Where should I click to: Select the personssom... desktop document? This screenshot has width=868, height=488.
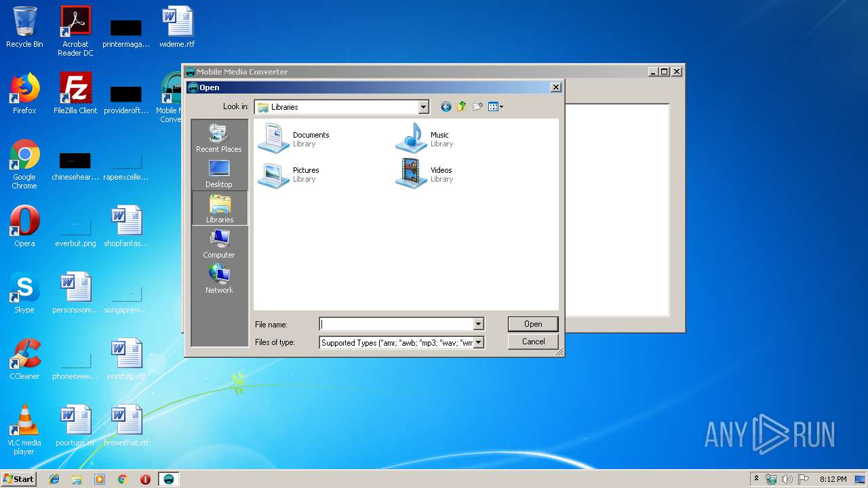pos(75,293)
